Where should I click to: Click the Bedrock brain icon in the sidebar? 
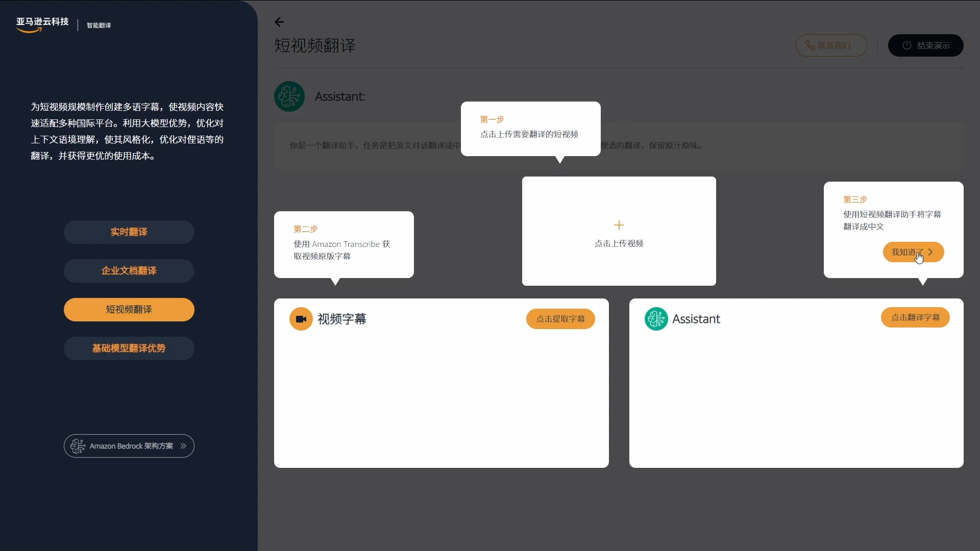coord(77,446)
